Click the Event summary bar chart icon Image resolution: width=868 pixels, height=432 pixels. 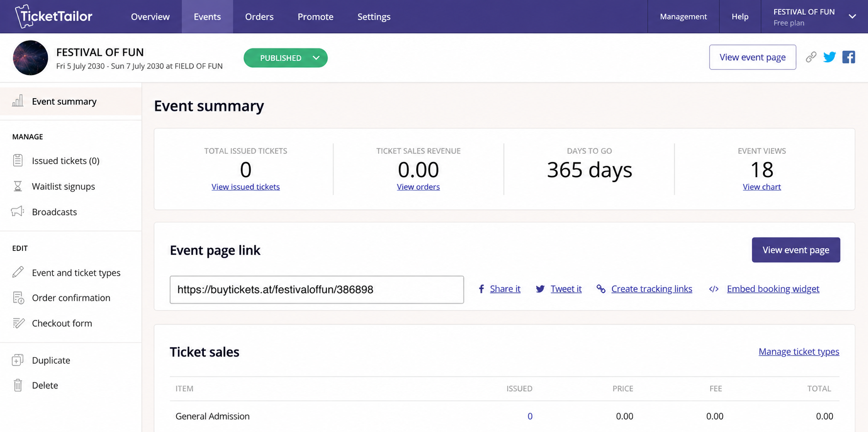coord(18,101)
